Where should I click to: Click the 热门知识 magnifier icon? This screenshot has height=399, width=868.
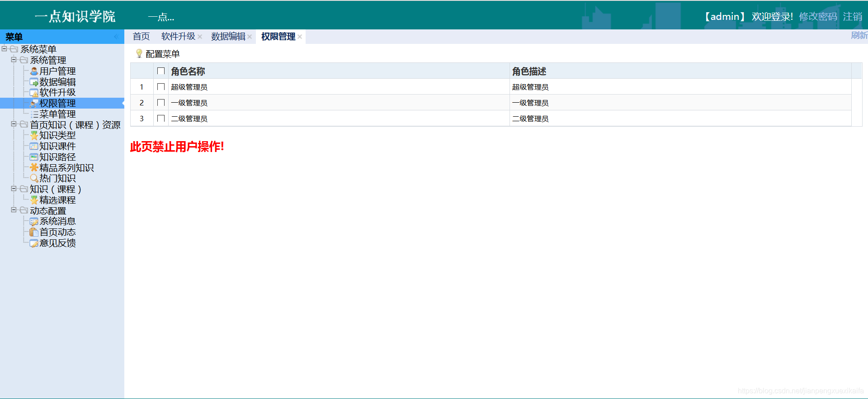tap(34, 179)
